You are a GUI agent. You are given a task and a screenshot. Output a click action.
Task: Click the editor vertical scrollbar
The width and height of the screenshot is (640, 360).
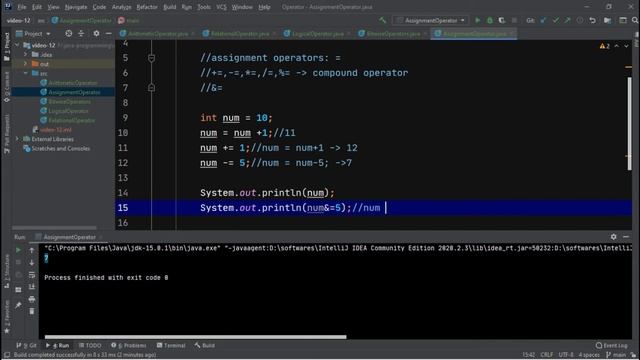pos(629,123)
